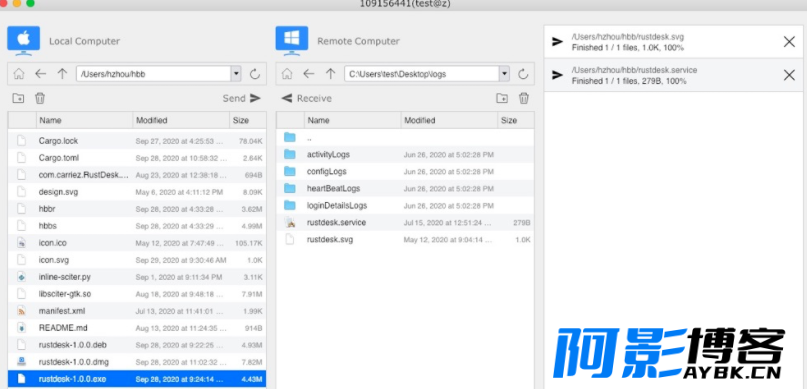Select Cargo.lock in local list
This screenshot has height=389, width=807.
(x=137, y=140)
